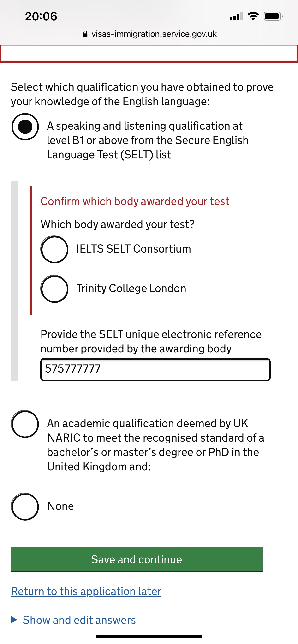Screen dimensions: 298x644
Task: Select the UK NARIC academic qualification option
Action: (25, 424)
